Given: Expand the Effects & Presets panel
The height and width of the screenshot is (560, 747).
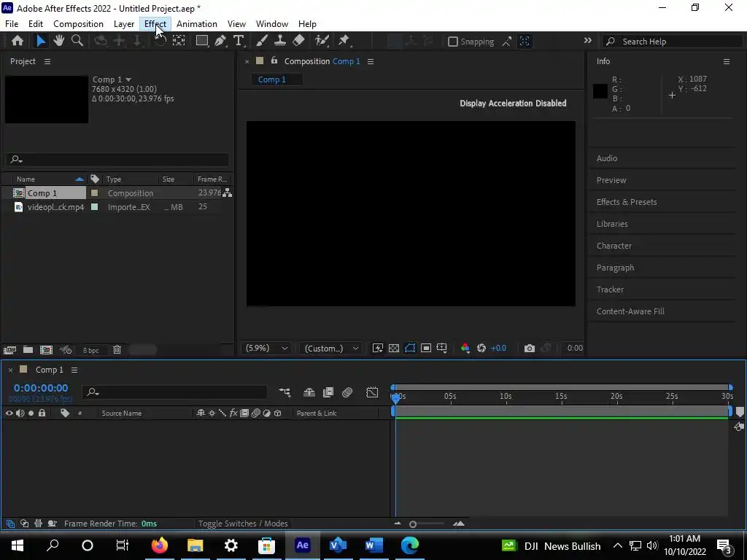Looking at the screenshot, I should point(627,202).
